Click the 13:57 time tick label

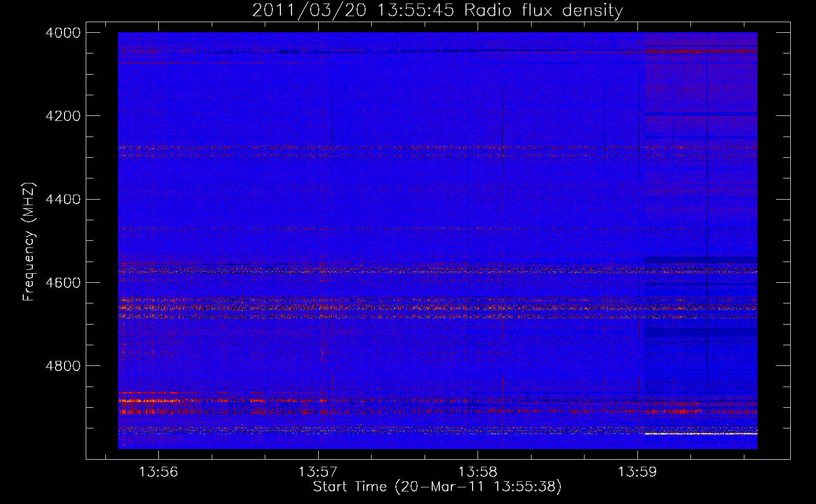[318, 472]
